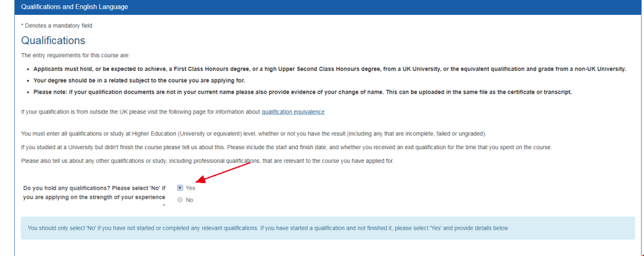The width and height of the screenshot is (644, 256).
Task: Click the 'No' option label text
Action: [x=190, y=200]
